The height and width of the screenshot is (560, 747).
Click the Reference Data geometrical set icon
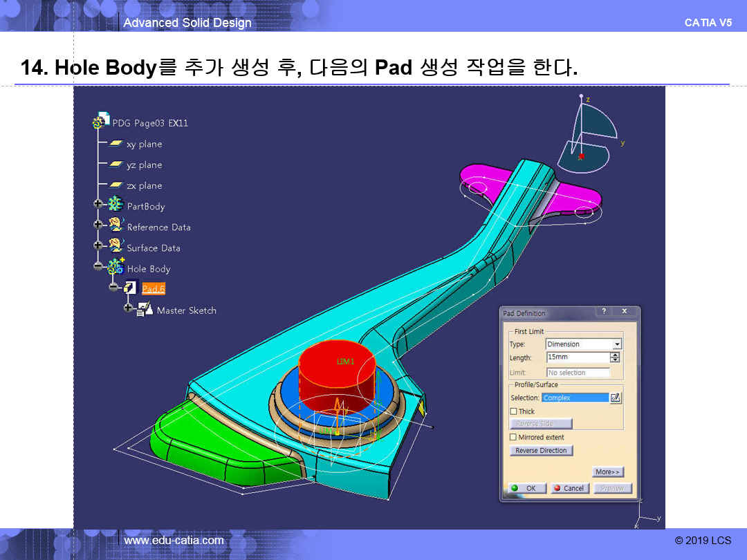coord(116,225)
